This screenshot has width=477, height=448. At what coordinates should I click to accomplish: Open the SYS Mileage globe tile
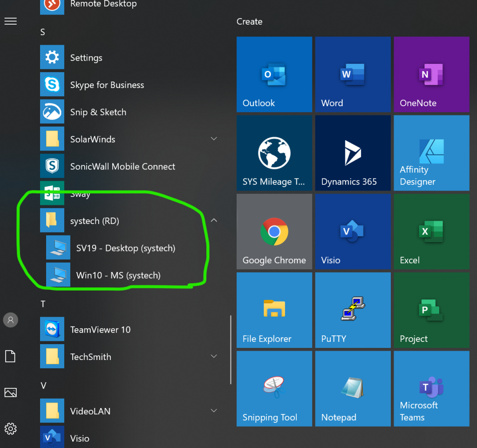(274, 153)
